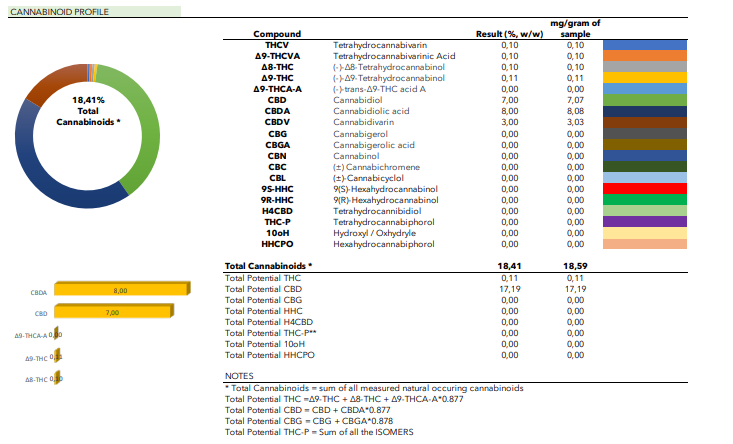Select the Total Cannabinoids 18,41 value
The image size is (733, 444).
click(510, 266)
